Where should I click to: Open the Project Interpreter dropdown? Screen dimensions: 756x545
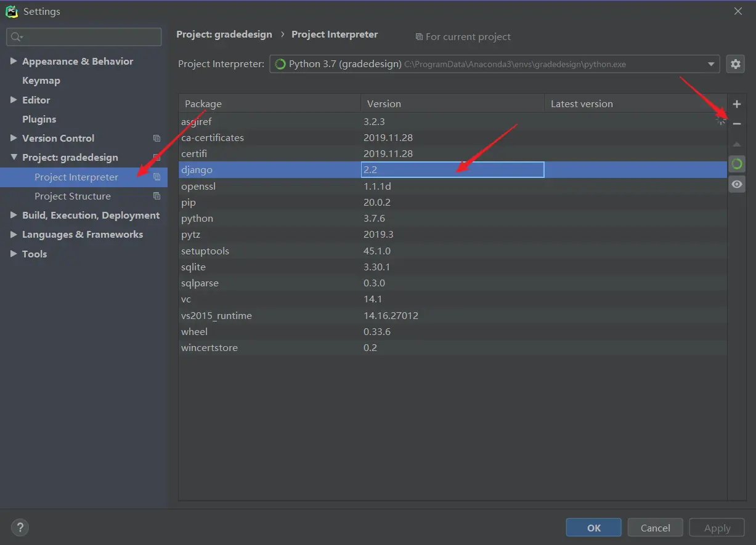[711, 64]
